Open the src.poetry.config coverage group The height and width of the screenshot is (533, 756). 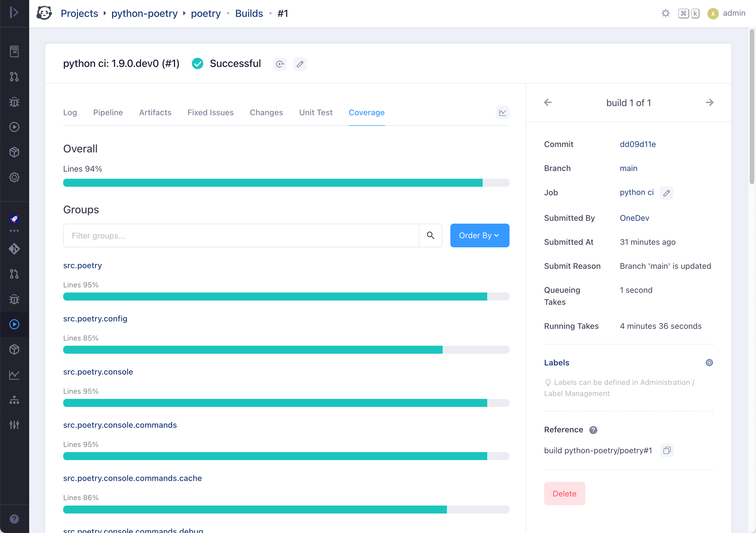(x=95, y=319)
